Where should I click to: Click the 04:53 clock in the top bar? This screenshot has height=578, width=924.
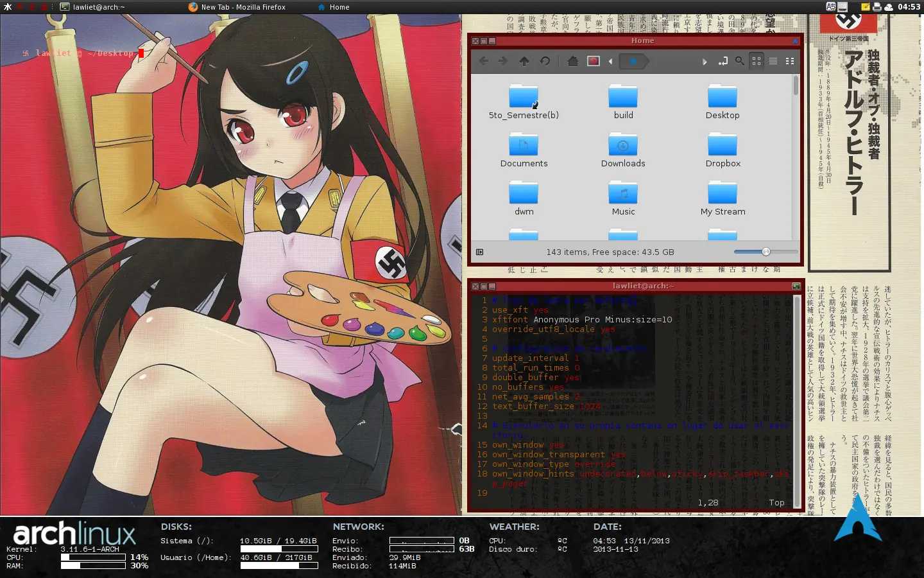click(909, 7)
